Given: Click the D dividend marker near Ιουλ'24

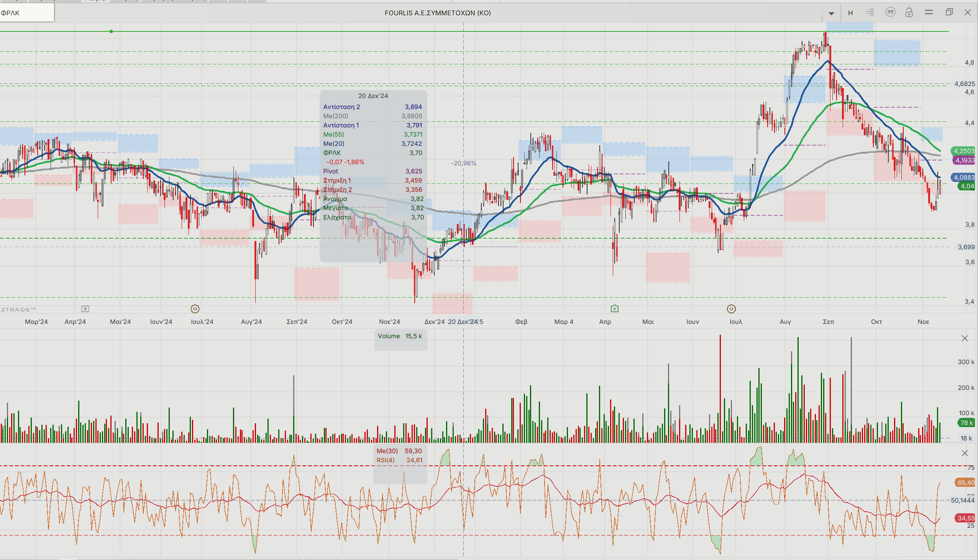Looking at the screenshot, I should [195, 309].
